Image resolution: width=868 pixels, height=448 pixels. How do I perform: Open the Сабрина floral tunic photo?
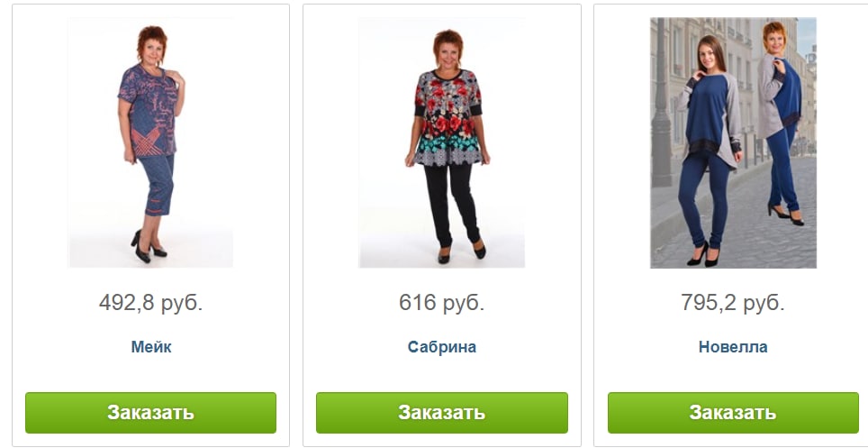coord(442,142)
